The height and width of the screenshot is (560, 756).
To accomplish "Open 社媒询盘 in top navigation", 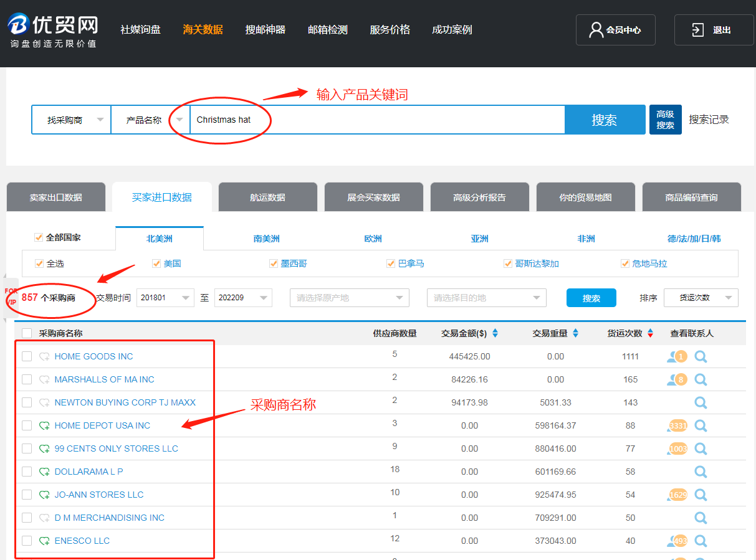I will pyautogui.click(x=140, y=30).
